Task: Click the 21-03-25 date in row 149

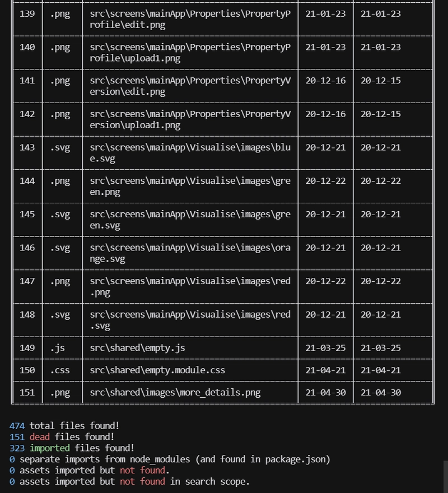Action: (x=325, y=348)
